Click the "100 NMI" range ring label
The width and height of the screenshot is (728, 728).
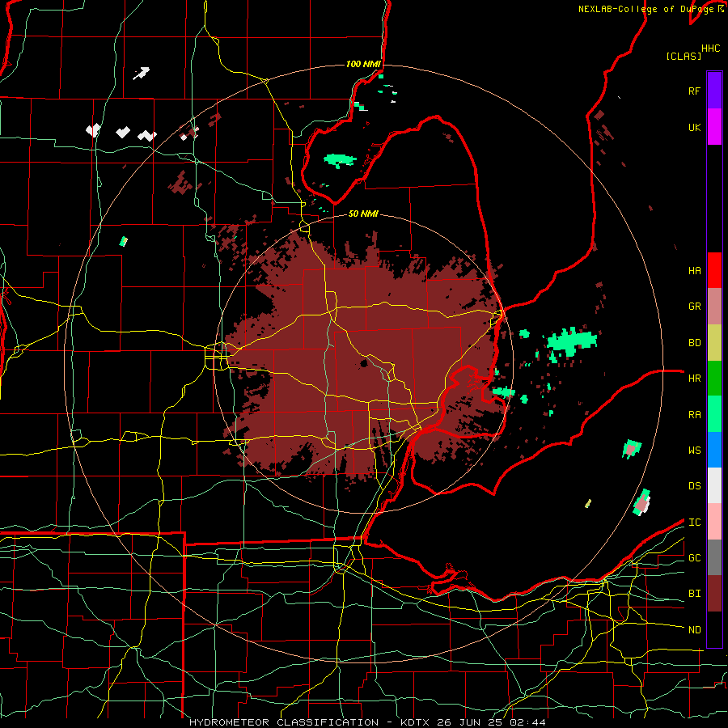(363, 64)
